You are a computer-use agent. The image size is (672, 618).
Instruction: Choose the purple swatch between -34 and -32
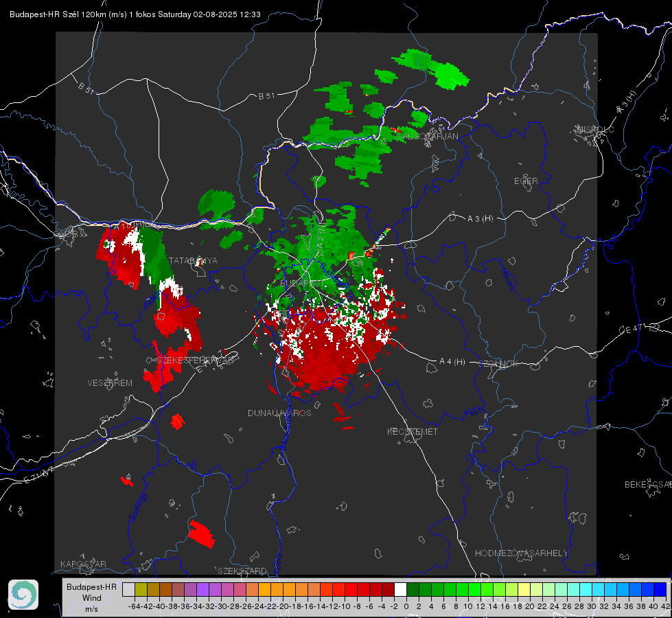[202, 590]
